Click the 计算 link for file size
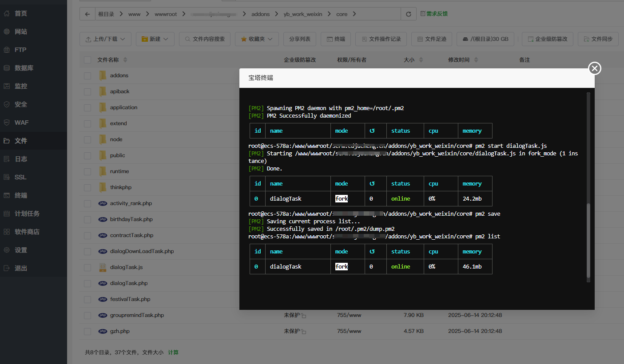 click(173, 352)
